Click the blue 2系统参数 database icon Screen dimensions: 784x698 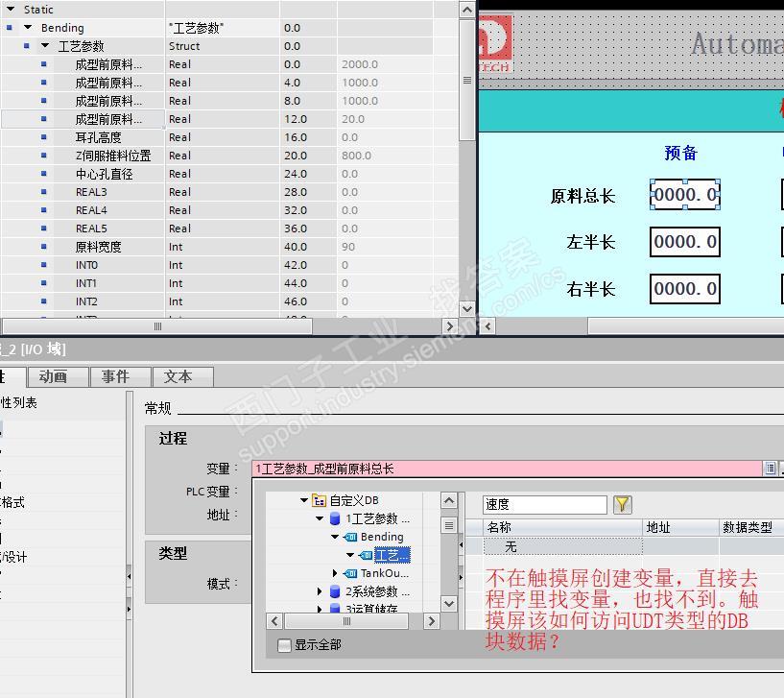coord(335,591)
